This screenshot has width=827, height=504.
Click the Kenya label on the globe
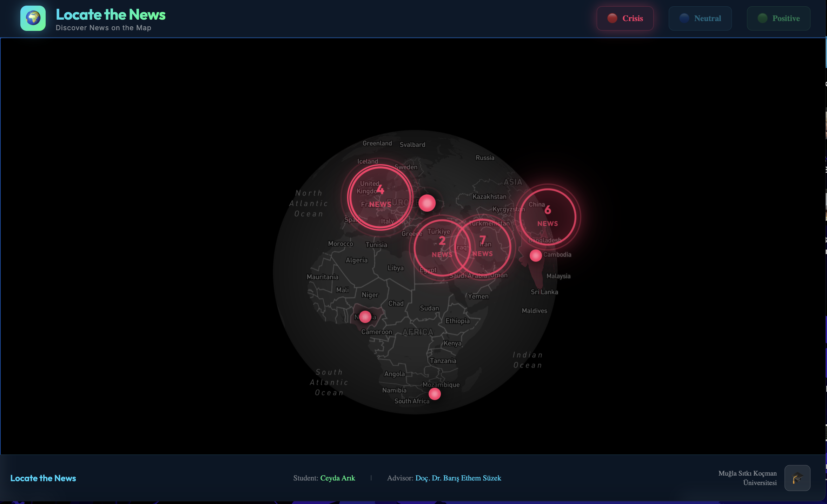click(x=452, y=343)
